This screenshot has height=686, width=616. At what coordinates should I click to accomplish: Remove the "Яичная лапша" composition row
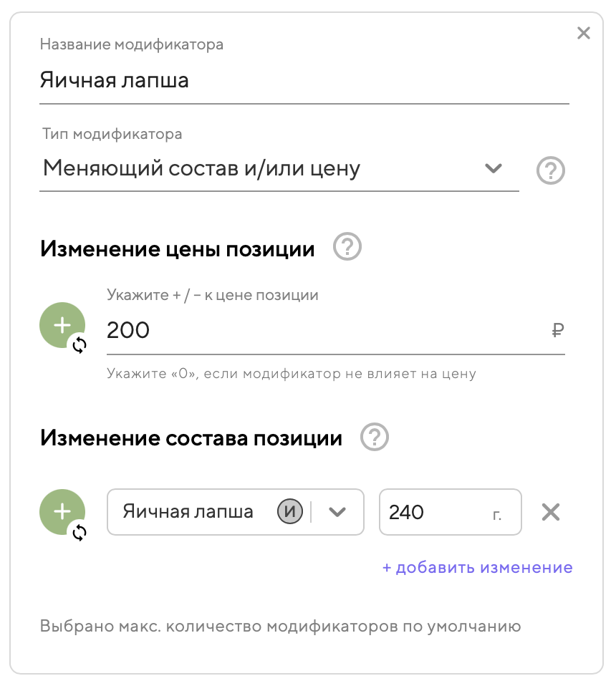550,512
